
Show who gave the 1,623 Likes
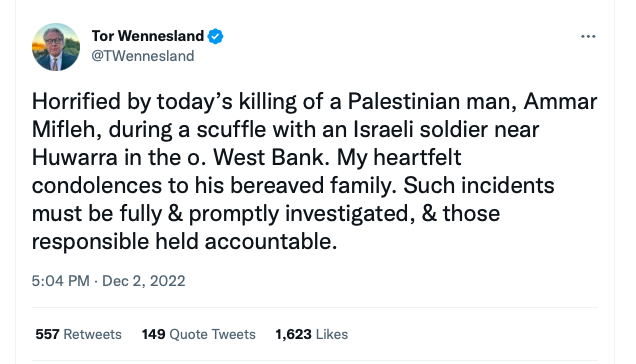pos(312,334)
